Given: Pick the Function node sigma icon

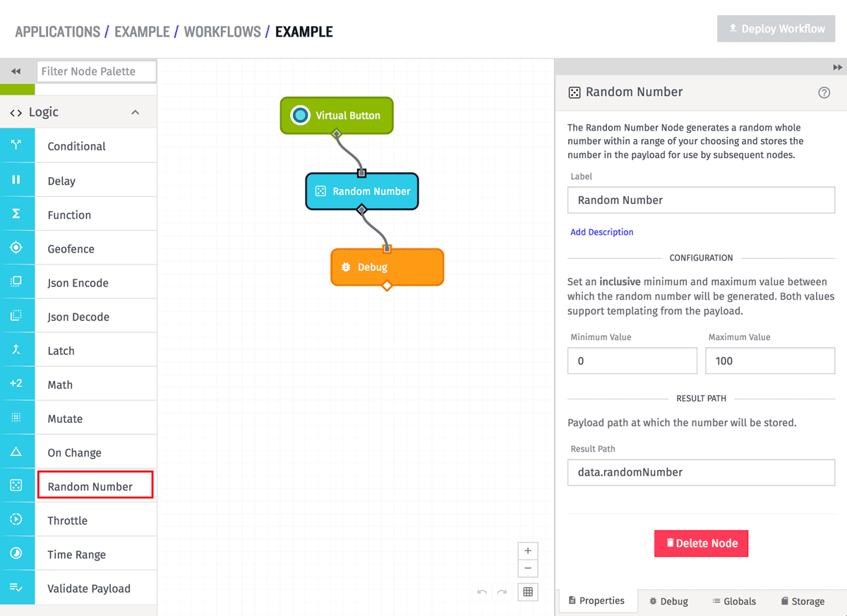Looking at the screenshot, I should coord(17,214).
